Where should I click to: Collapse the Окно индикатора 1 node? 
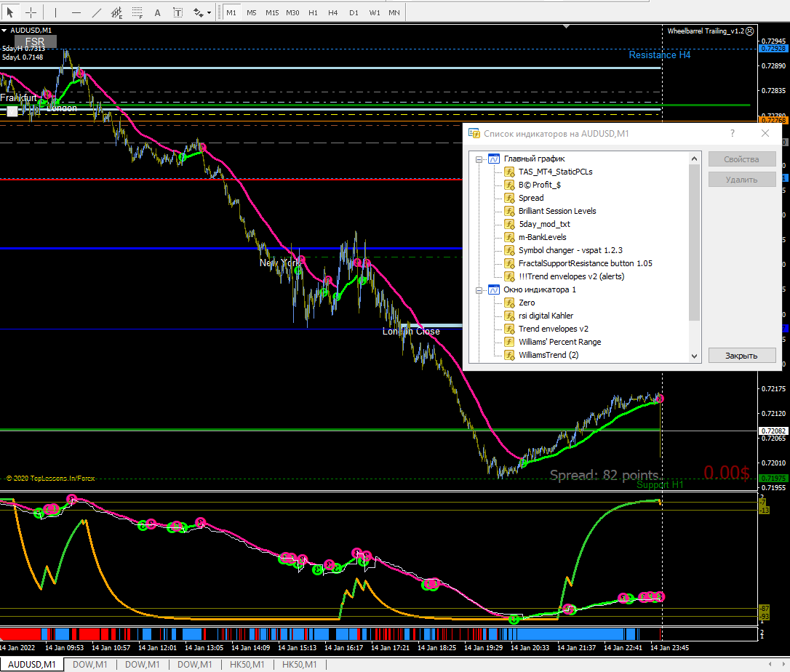(479, 289)
